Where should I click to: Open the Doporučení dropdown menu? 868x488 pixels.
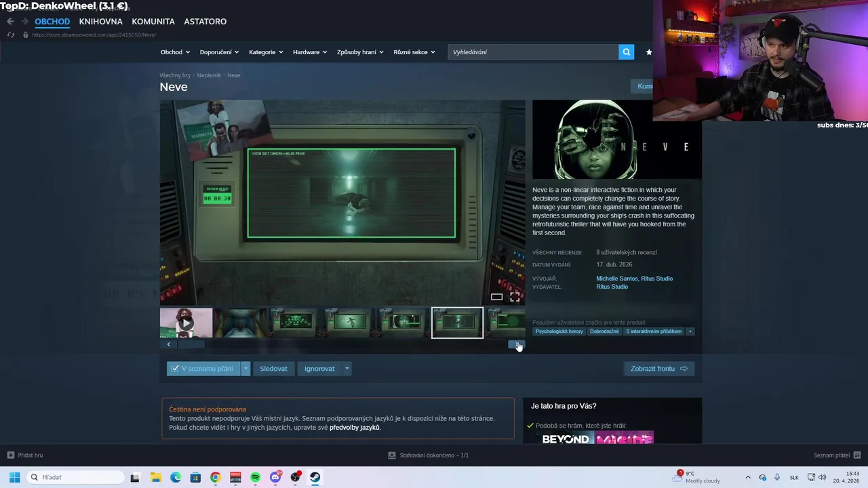219,52
